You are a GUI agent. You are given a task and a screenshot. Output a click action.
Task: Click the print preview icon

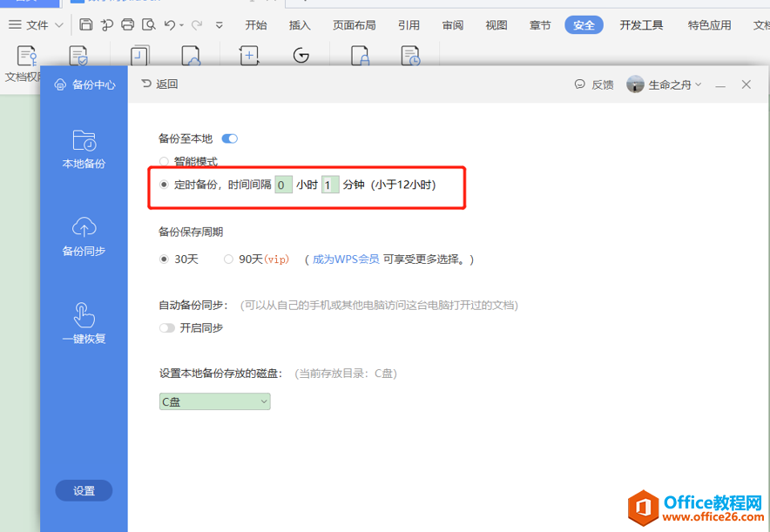click(x=149, y=25)
